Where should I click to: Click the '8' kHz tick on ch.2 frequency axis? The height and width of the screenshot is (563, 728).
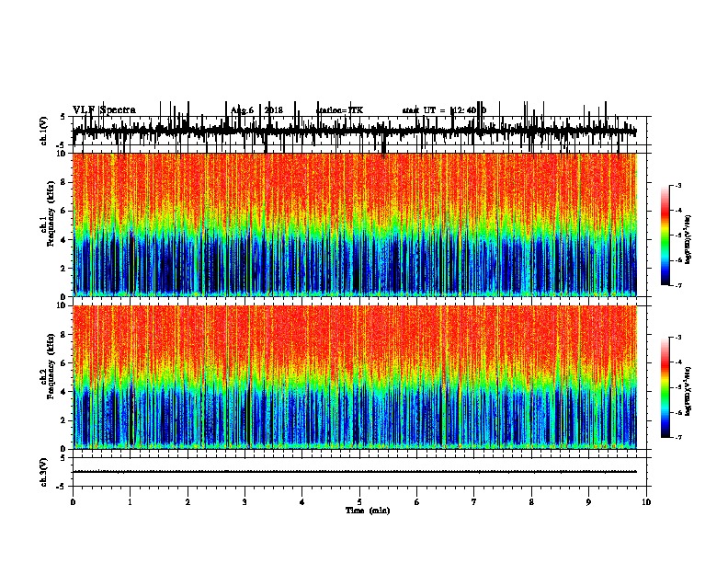click(64, 335)
